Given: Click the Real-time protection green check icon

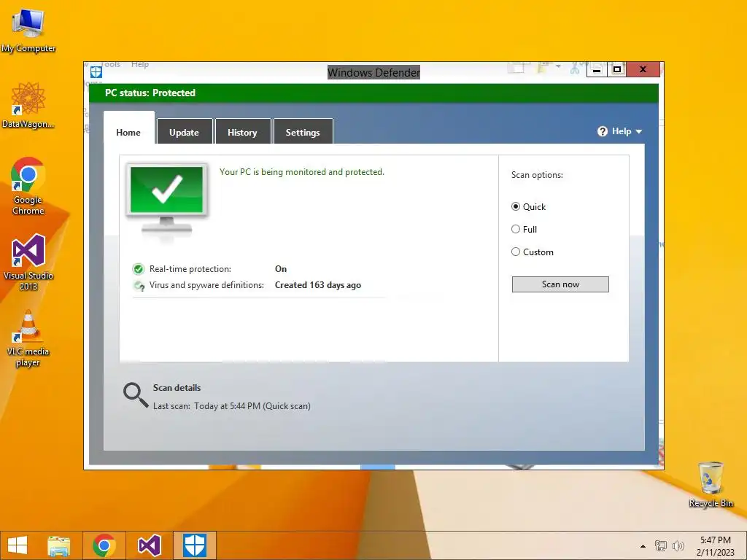Looking at the screenshot, I should [138, 269].
